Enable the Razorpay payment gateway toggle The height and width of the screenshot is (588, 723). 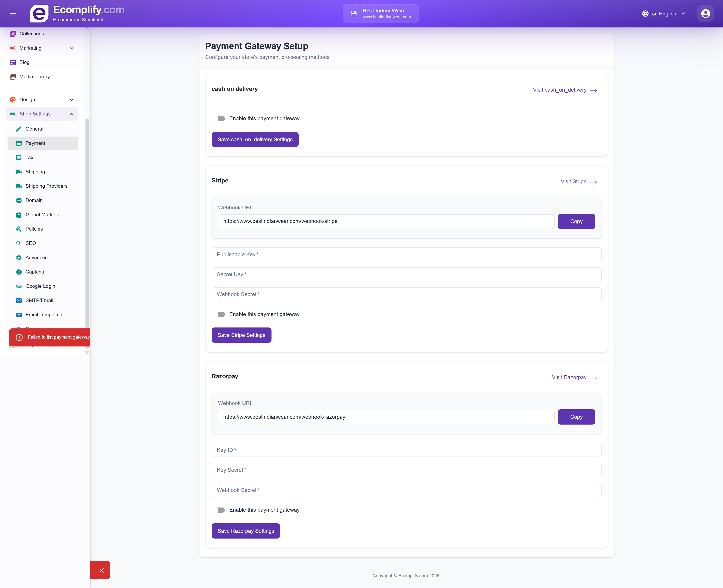(220, 510)
